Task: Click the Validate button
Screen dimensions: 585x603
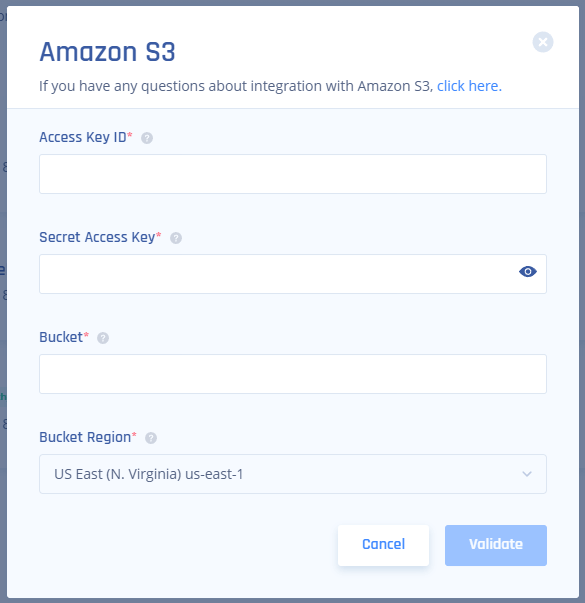Action: (496, 545)
